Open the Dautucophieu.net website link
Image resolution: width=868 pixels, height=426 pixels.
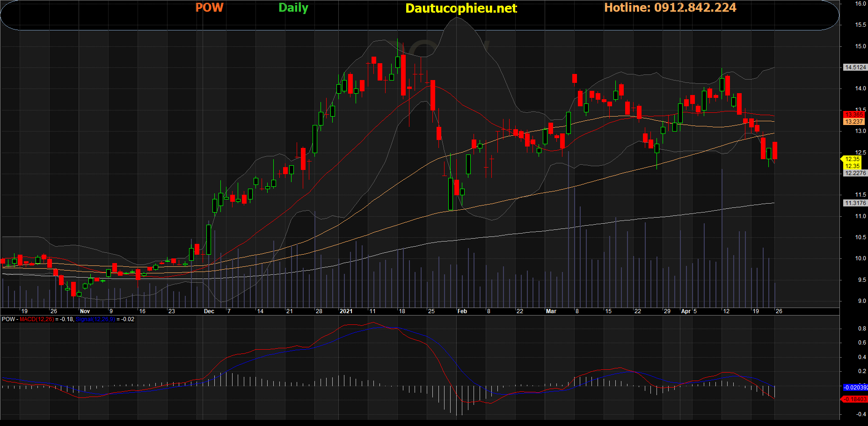(x=461, y=8)
